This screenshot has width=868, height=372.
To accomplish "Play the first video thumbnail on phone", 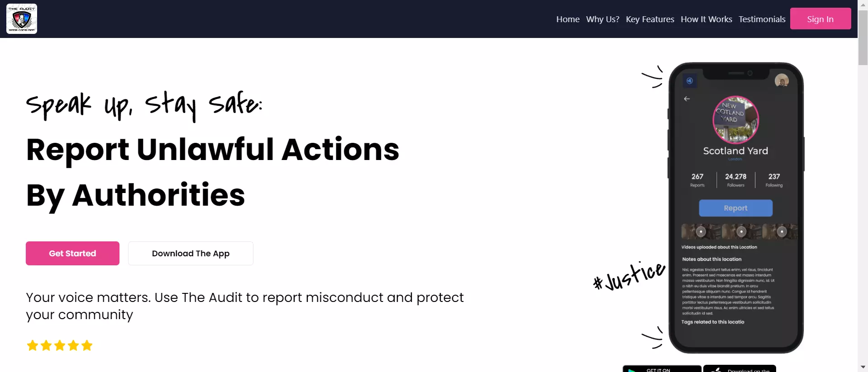I will tap(701, 231).
